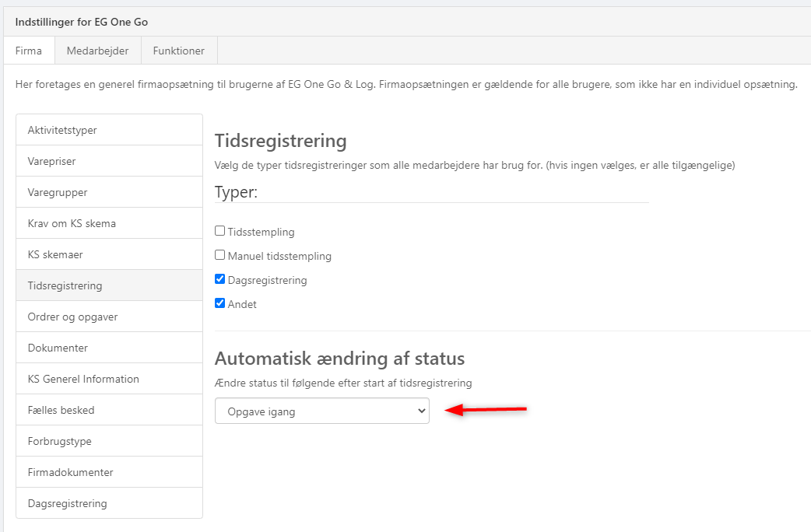Viewport: 811px width, 532px height.
Task: Uncheck the Dagsregistrering checkbox
Action: [x=220, y=279]
